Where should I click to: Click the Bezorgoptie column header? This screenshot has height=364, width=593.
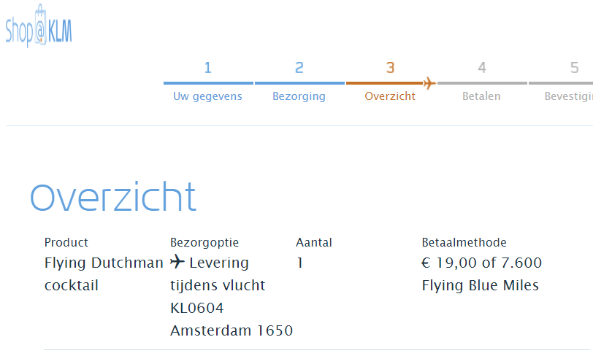click(204, 242)
